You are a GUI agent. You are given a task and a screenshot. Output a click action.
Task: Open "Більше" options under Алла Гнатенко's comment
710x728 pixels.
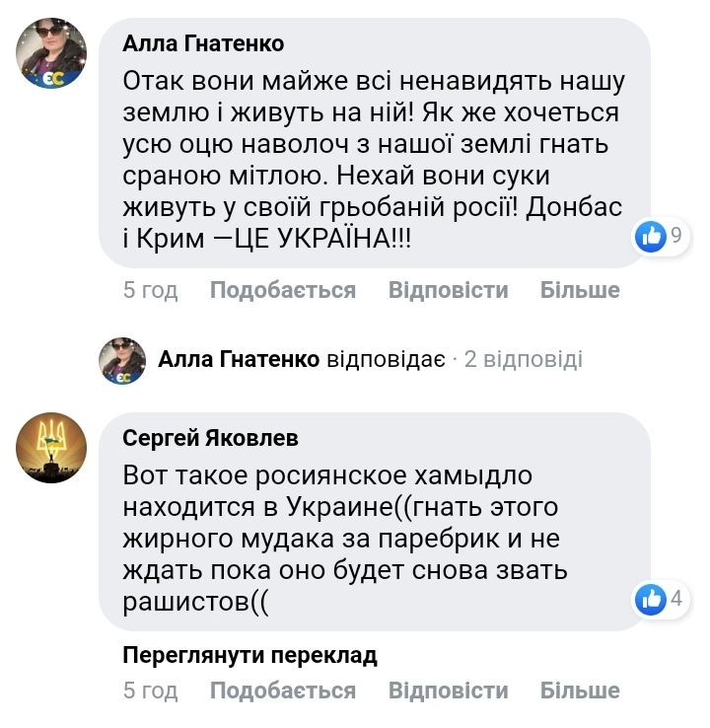(x=580, y=290)
